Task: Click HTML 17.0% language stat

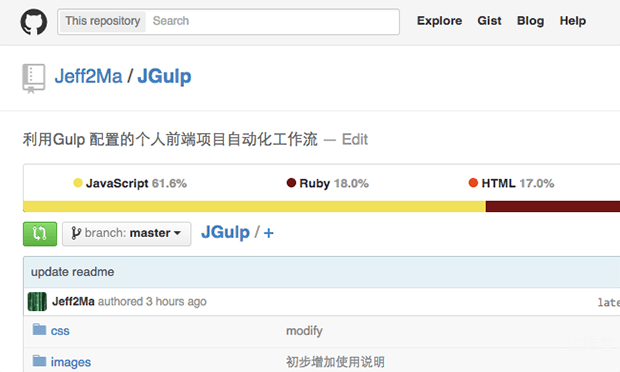Action: [511, 183]
